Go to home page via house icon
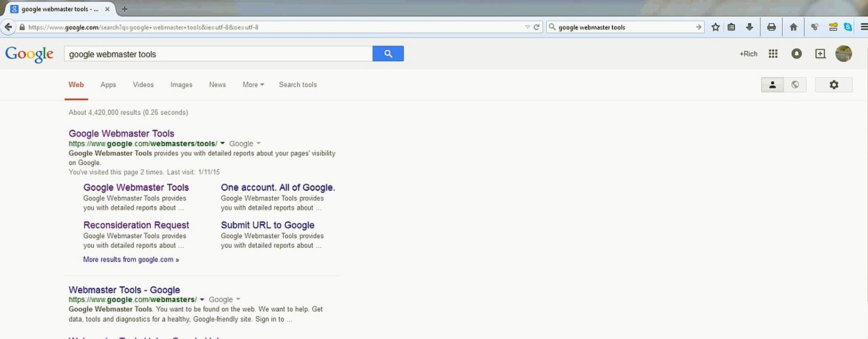 [794, 27]
